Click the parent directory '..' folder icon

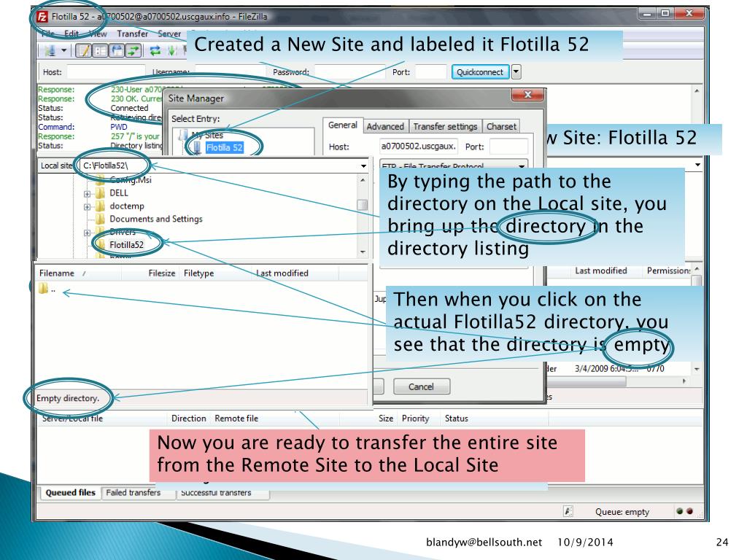(43, 289)
